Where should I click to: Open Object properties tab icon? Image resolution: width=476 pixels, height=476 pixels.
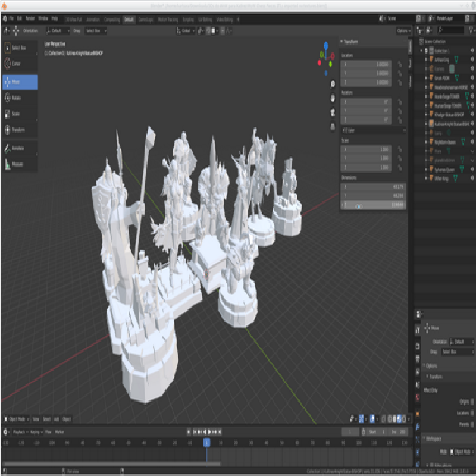pos(418,414)
